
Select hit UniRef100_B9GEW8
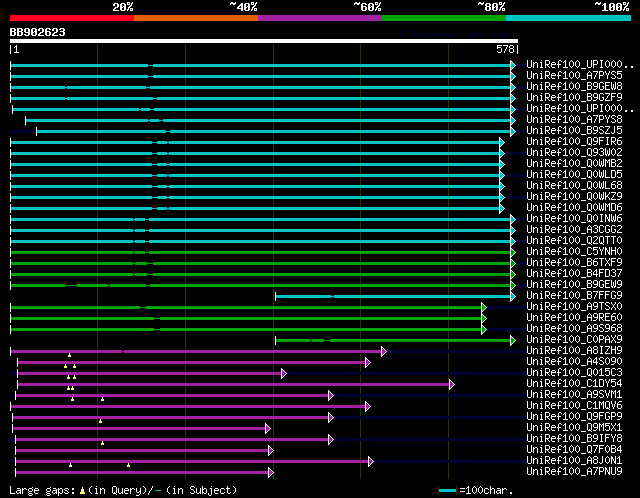click(x=574, y=87)
